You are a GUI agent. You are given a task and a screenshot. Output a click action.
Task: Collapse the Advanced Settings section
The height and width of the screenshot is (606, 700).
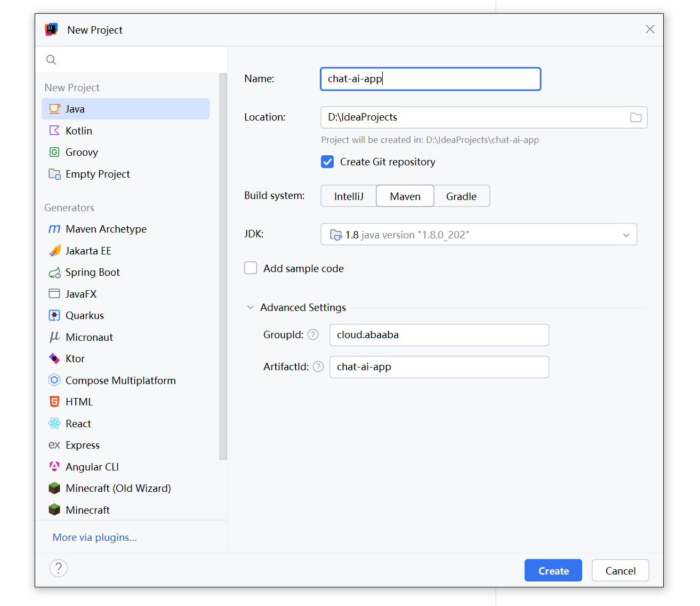pyautogui.click(x=251, y=308)
